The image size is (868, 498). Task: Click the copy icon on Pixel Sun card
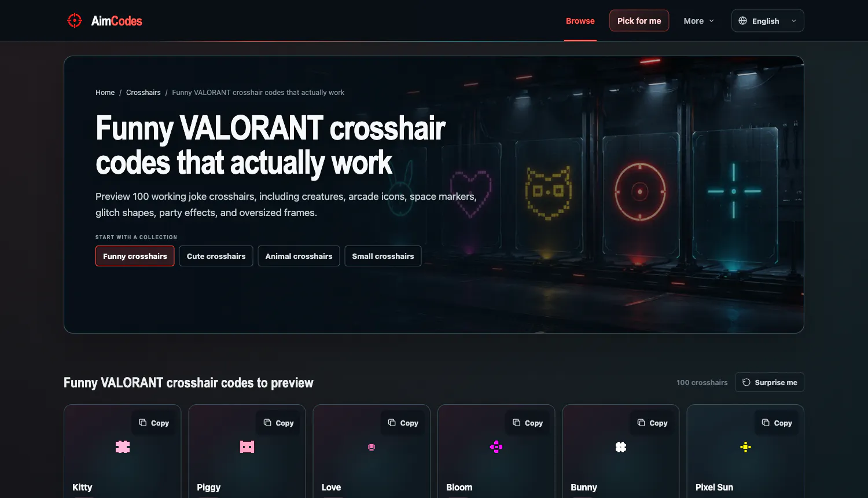click(x=766, y=423)
